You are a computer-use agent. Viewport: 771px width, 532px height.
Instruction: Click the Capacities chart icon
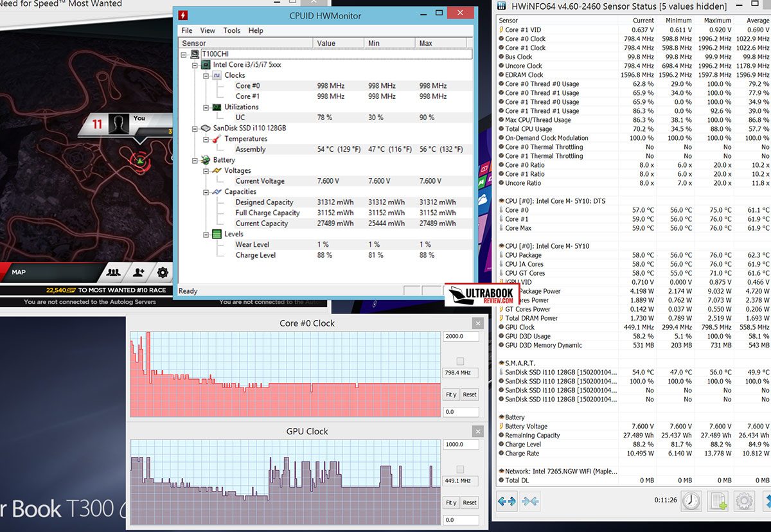point(217,191)
